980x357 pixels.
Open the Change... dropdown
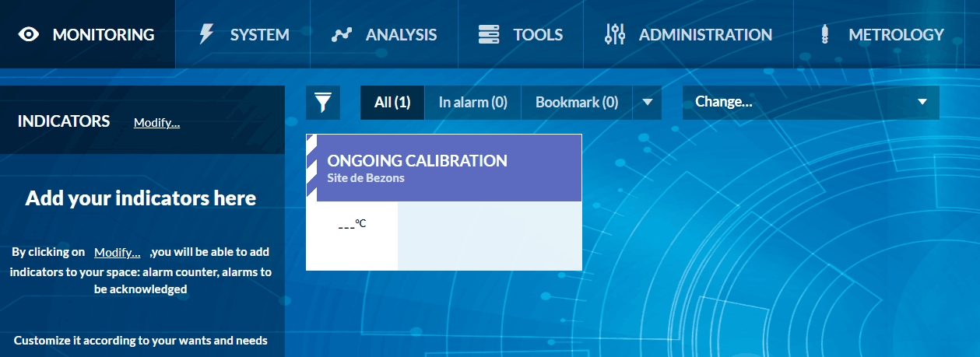point(811,103)
